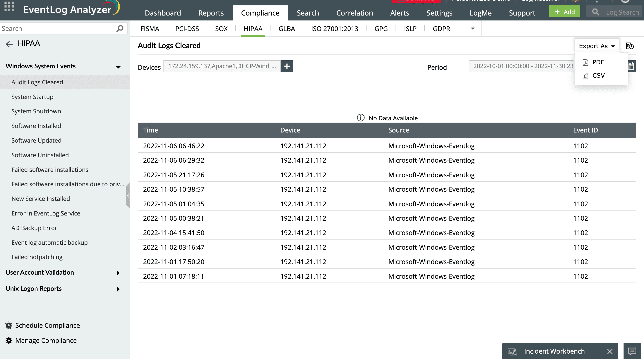The height and width of the screenshot is (359, 644).
Task: Open the schedule report icon
Action: click(x=630, y=46)
